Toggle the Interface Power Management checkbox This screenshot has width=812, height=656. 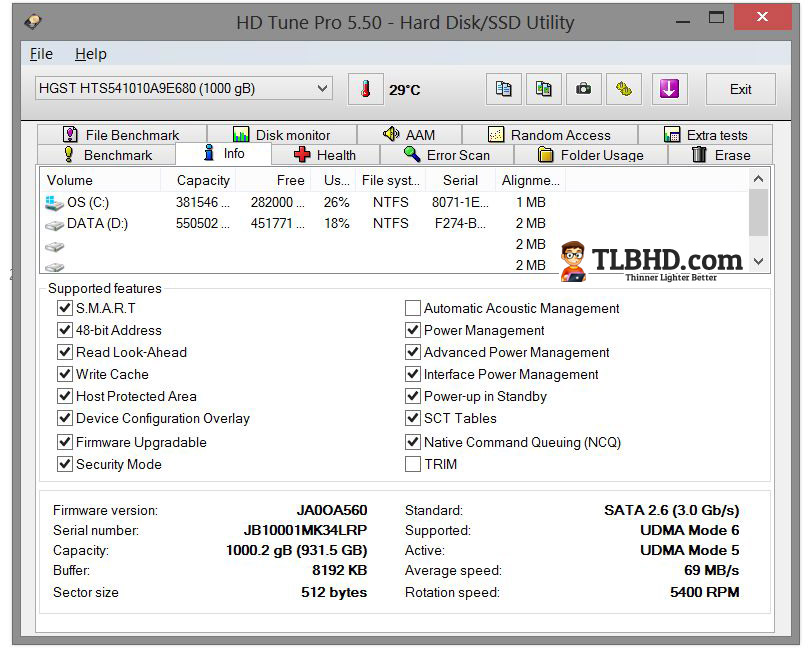coord(413,374)
